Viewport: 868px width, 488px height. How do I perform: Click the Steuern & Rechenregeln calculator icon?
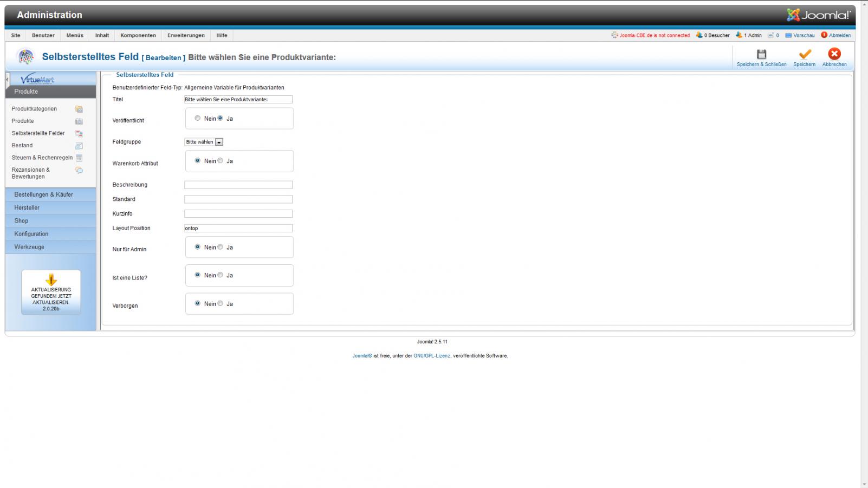click(79, 158)
